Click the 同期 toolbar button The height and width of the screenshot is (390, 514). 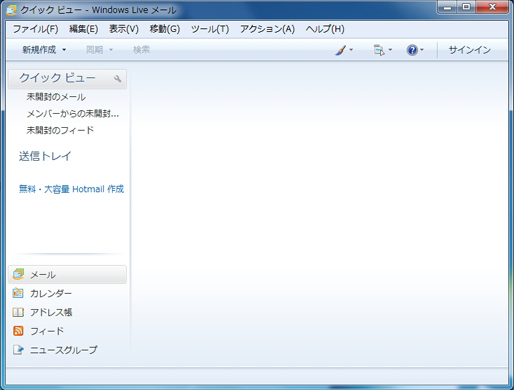click(x=95, y=50)
